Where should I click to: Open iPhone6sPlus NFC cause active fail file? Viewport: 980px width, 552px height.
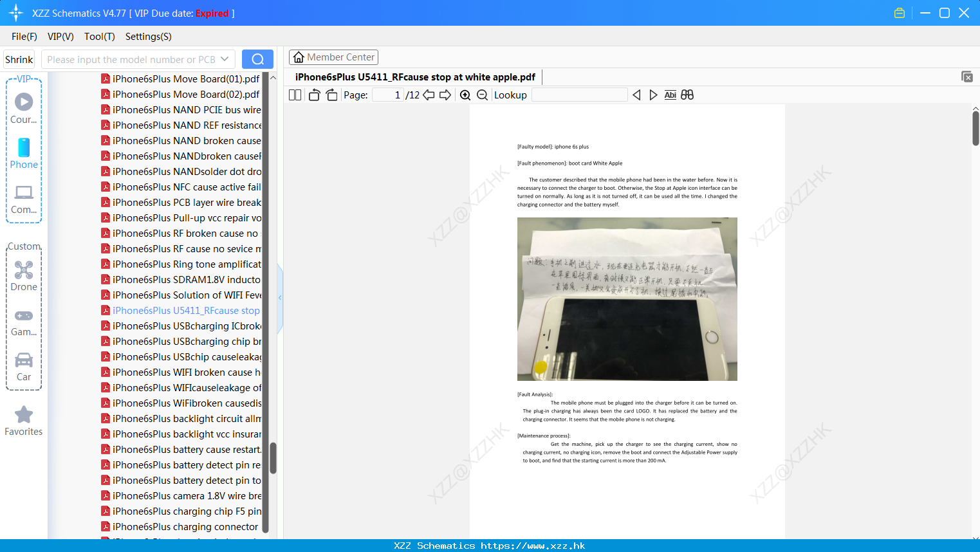181,187
